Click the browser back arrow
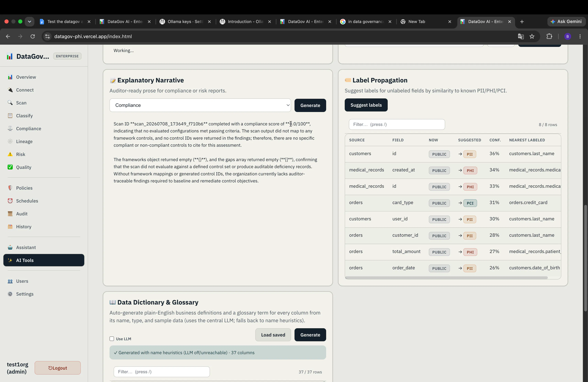The height and width of the screenshot is (382, 588). pos(8,36)
